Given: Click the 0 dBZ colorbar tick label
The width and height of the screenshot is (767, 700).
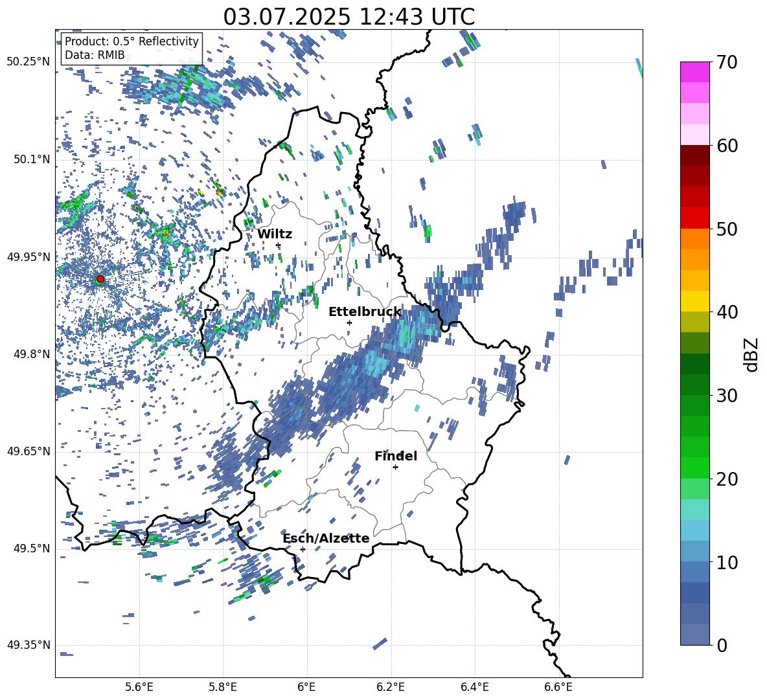Looking at the screenshot, I should point(721,645).
